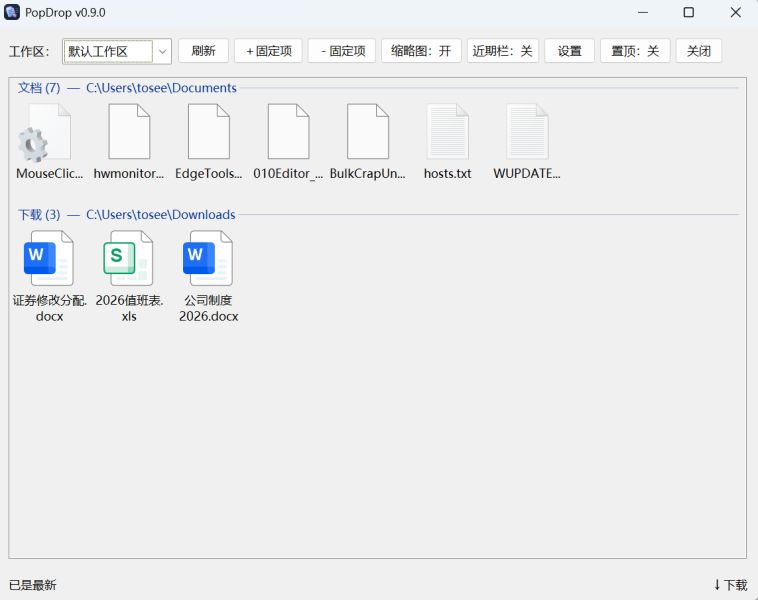Click the ↓下载 download button in status bar

[730, 585]
